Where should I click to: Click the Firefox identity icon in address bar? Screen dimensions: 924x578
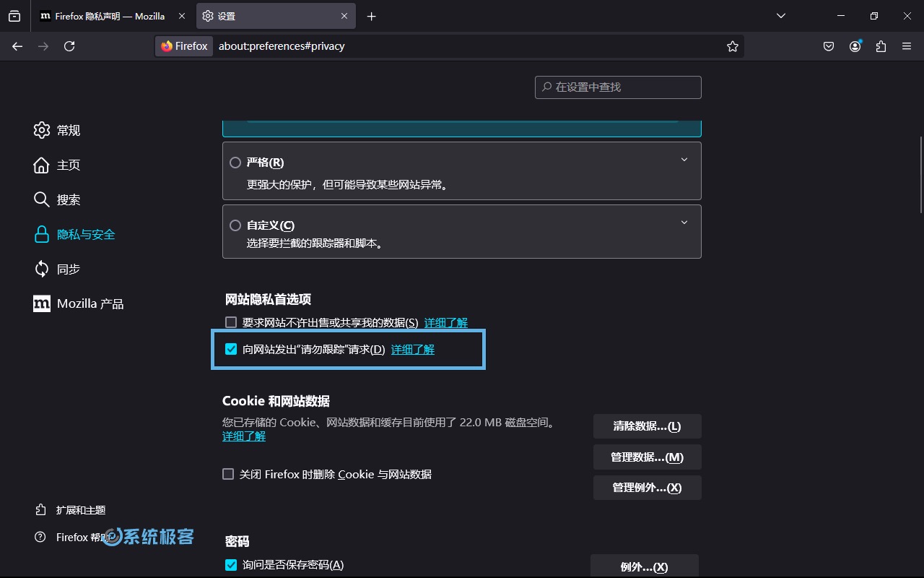[x=184, y=46]
